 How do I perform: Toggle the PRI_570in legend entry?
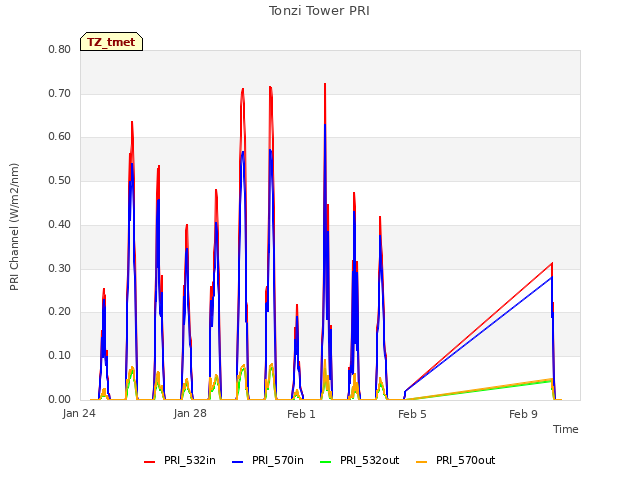268,460
